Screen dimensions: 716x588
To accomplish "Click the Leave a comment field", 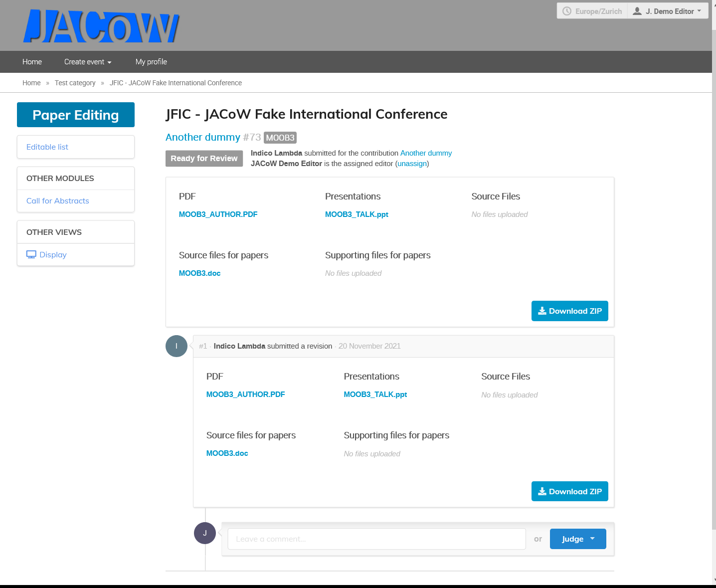I will [376, 539].
